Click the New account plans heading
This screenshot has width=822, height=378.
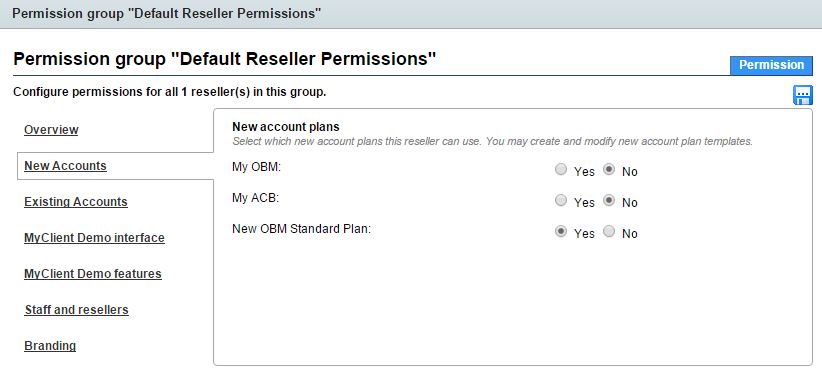point(286,127)
